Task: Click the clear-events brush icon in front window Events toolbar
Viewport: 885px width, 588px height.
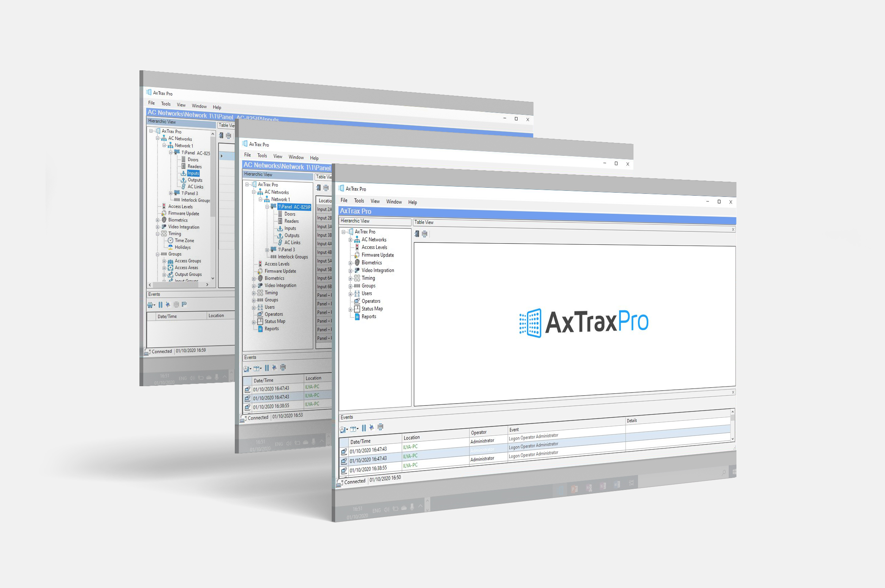Action: pyautogui.click(x=372, y=427)
